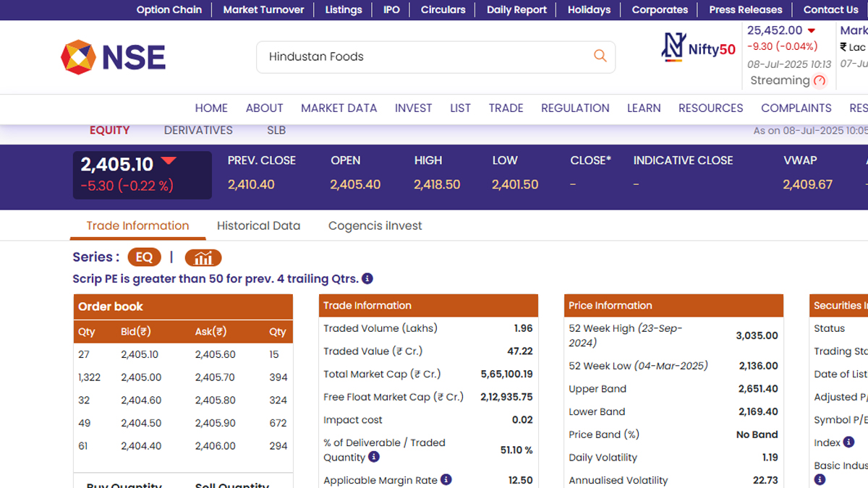Click the Lower Band value 2,169.40
This screenshot has height=488, width=868.
coord(759,411)
